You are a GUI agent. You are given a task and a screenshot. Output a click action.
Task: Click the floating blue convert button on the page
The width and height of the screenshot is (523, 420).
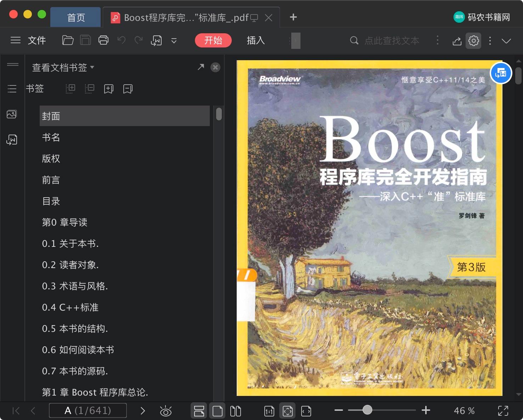pyautogui.click(x=501, y=73)
